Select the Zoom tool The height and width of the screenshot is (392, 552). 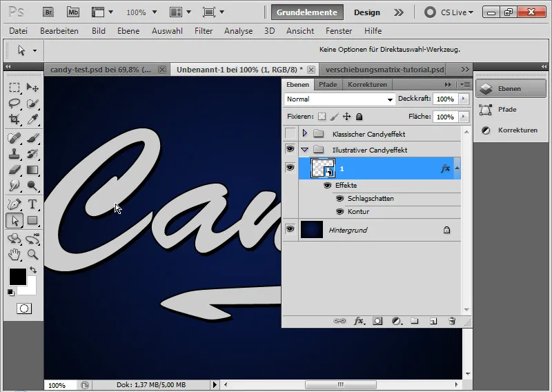pos(32,254)
